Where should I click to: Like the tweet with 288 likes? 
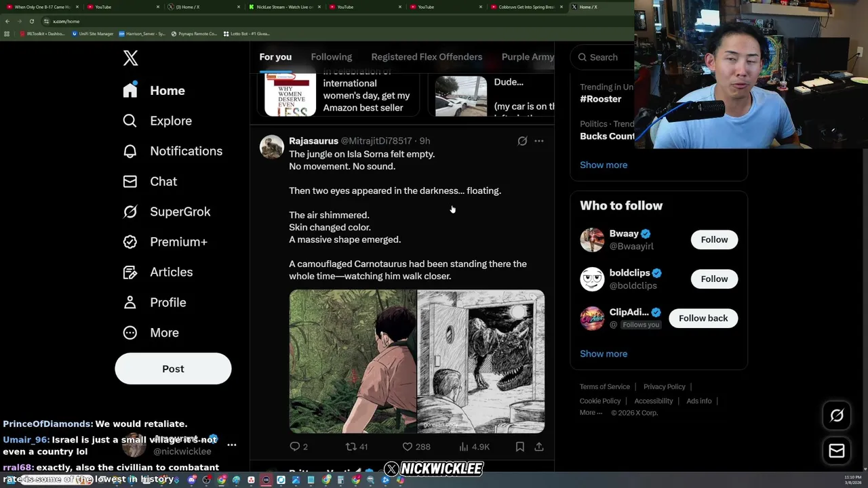[416, 447]
